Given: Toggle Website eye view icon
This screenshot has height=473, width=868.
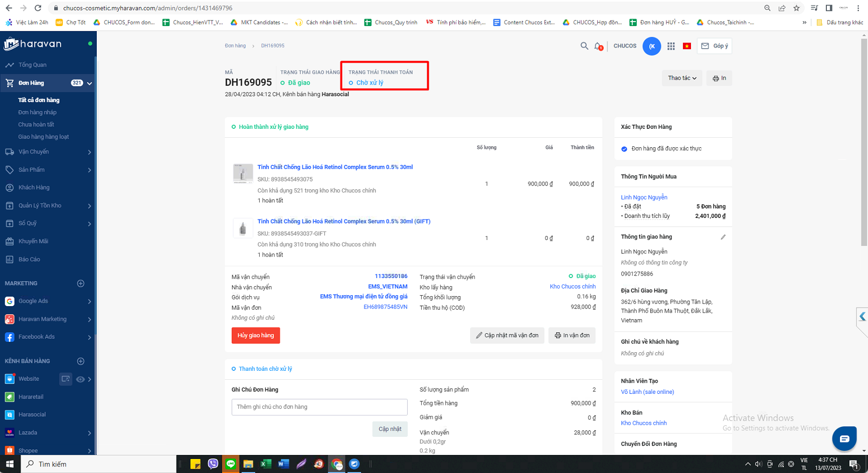Looking at the screenshot, I should [80, 379].
